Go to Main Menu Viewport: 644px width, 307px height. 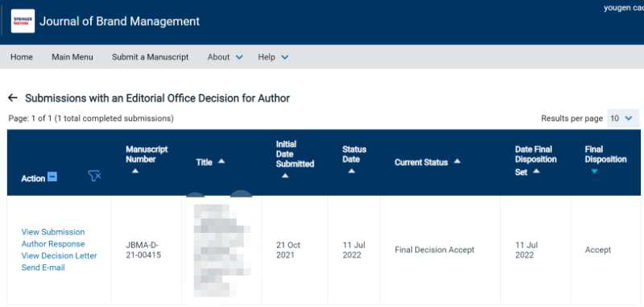(x=72, y=57)
